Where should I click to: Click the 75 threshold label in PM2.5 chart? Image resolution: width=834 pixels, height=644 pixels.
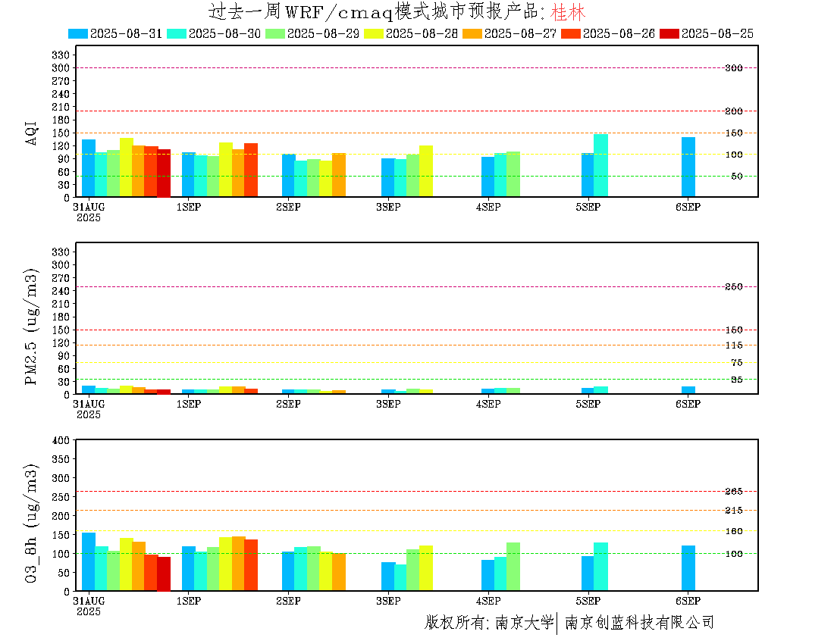pyautogui.click(x=737, y=363)
